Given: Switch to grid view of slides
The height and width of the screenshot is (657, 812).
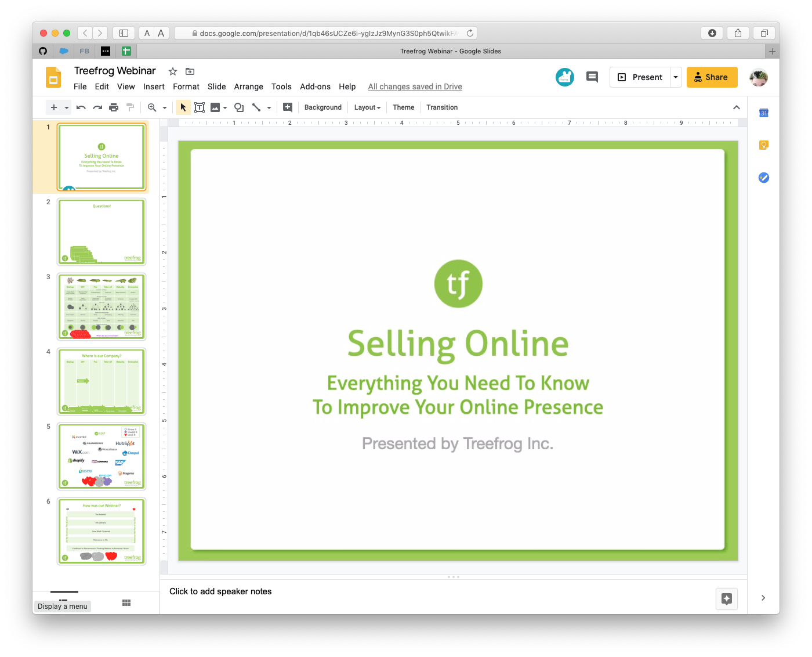Looking at the screenshot, I should [126, 603].
